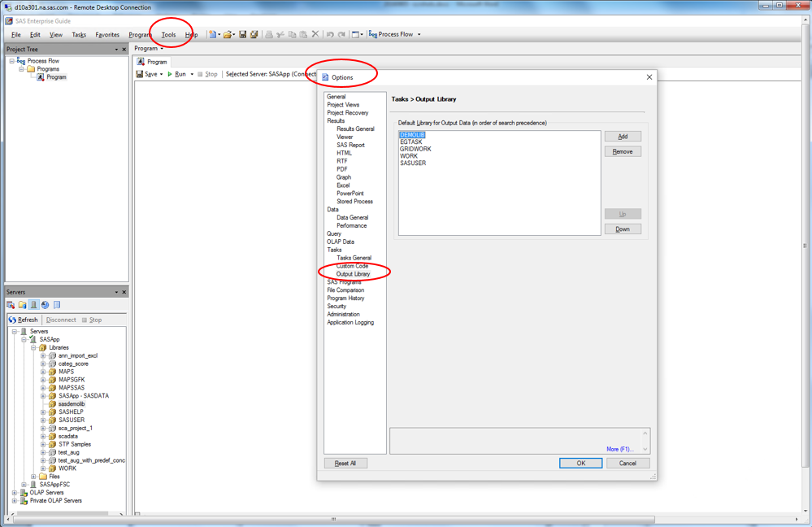812x527 pixels.
Task: Click the New item toolbar icon
Action: click(212, 34)
